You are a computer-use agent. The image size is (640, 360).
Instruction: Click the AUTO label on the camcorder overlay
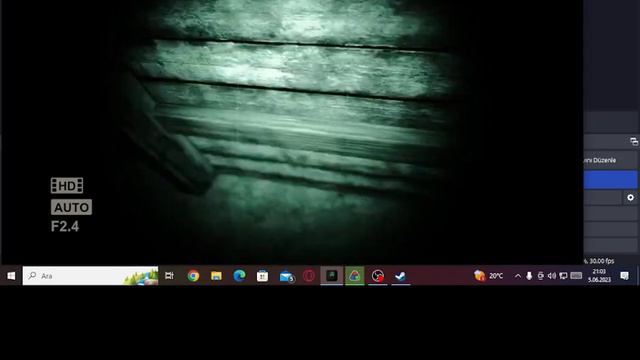pyautogui.click(x=71, y=207)
